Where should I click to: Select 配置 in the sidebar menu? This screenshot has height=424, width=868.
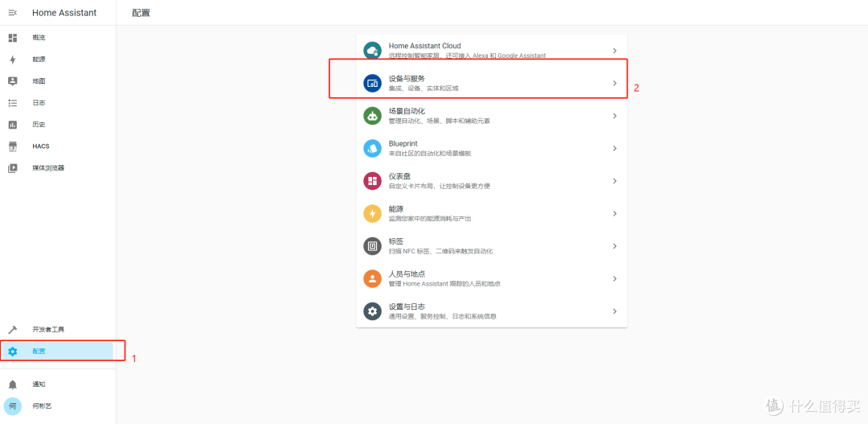(x=39, y=352)
